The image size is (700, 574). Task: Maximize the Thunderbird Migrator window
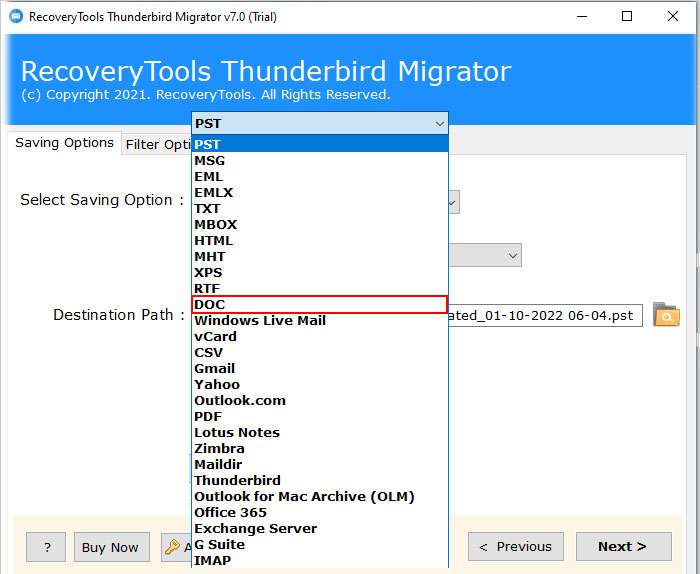(x=627, y=17)
